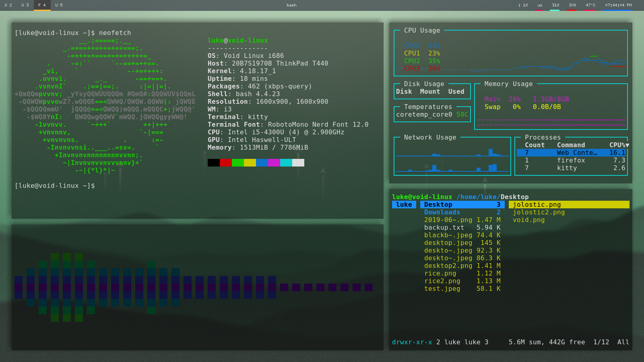Screen dimensions: 644x362
Task: Click the cyan color block in neofetch
Action: [x=286, y=162]
